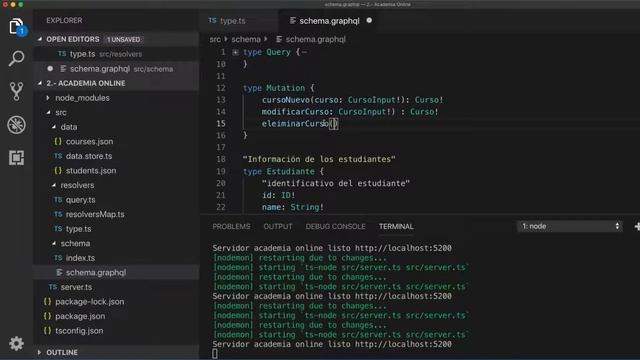640x360 pixels.
Task: Expand the node_modules folder
Action: [x=48, y=98]
